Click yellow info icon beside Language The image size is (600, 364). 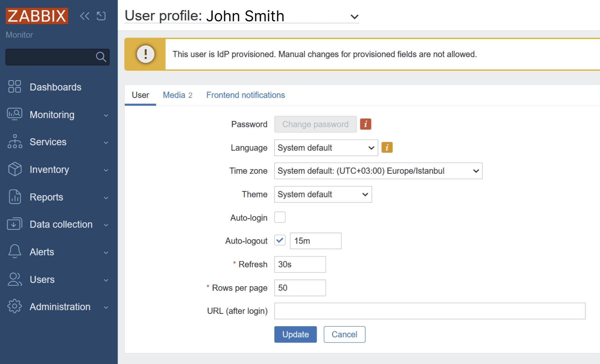387,147
